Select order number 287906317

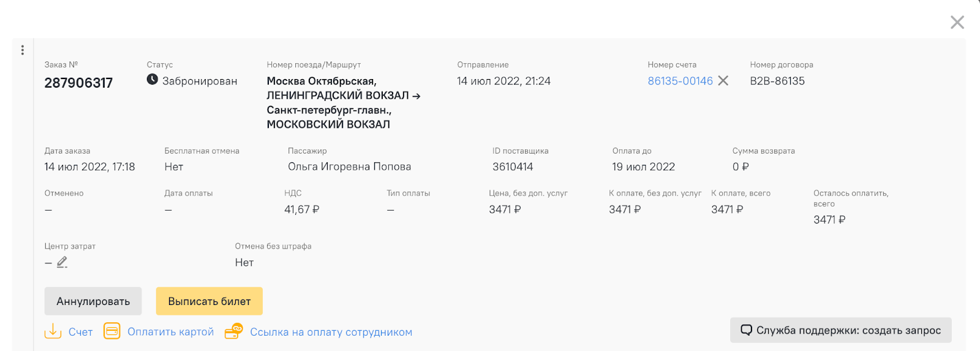[x=78, y=83]
